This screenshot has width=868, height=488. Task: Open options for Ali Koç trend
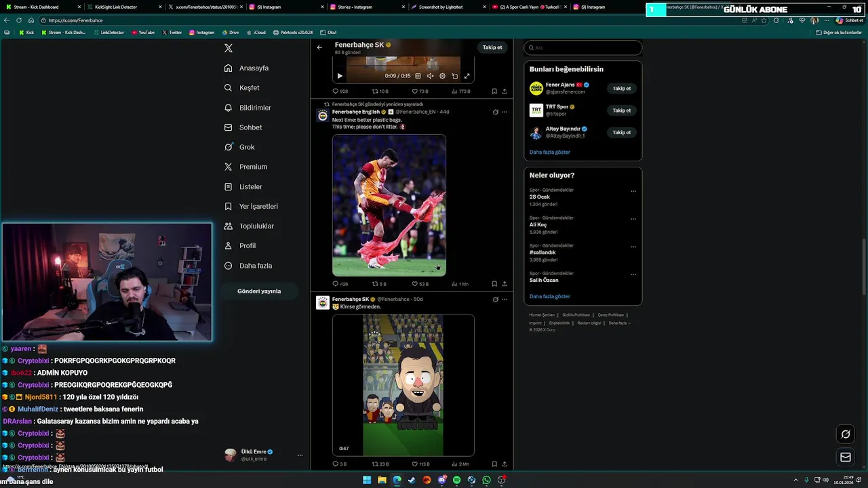(633, 219)
